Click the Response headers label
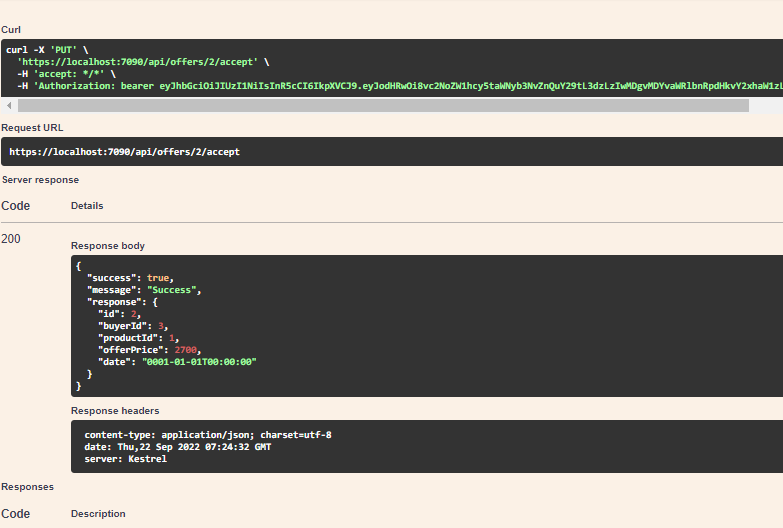Viewport: 783px width, 528px height. point(115,411)
